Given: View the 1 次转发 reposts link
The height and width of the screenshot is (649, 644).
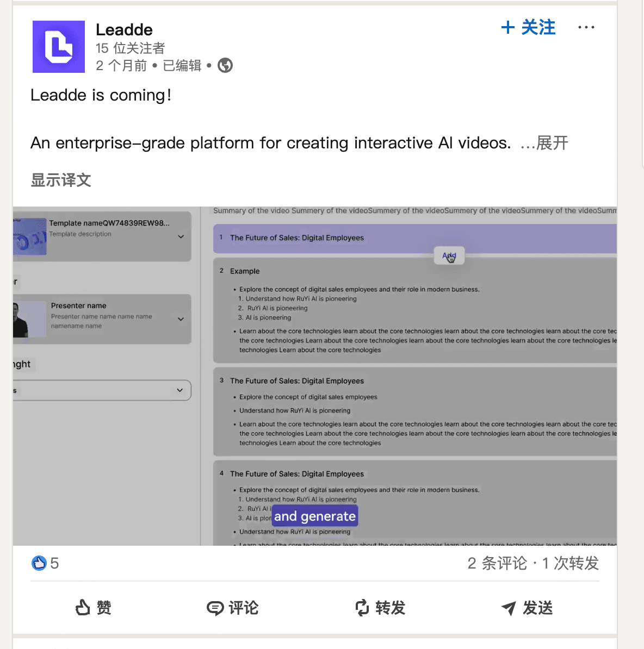Looking at the screenshot, I should (x=571, y=563).
